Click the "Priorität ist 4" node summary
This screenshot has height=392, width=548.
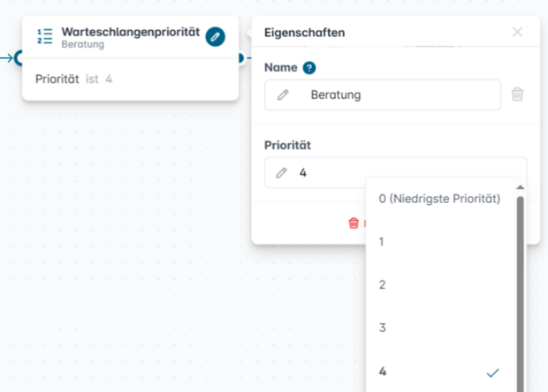click(74, 79)
